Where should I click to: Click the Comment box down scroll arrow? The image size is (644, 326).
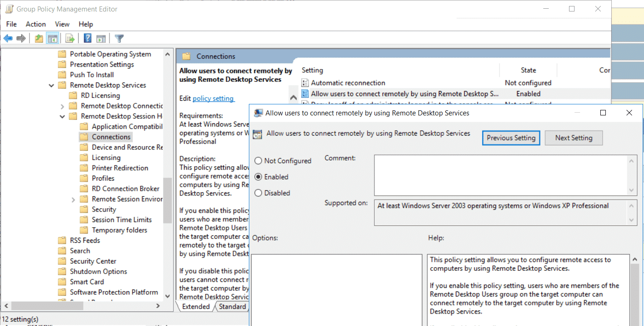click(632, 191)
